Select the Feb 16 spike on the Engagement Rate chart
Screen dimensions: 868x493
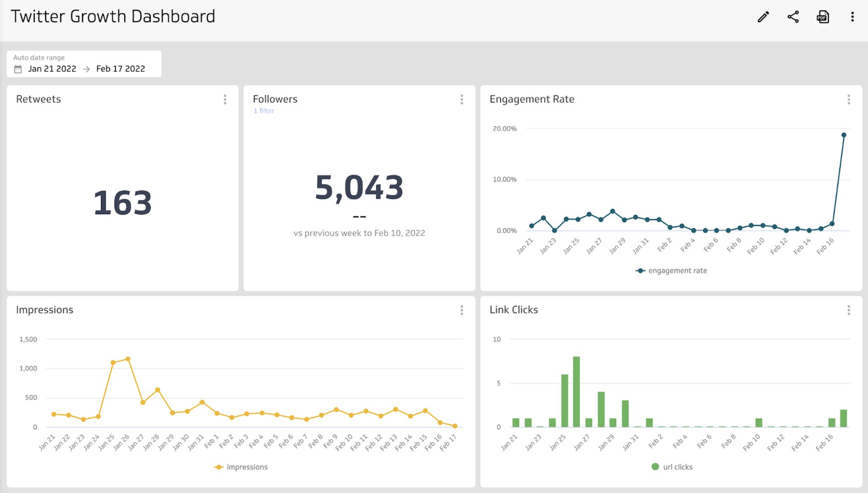click(843, 134)
